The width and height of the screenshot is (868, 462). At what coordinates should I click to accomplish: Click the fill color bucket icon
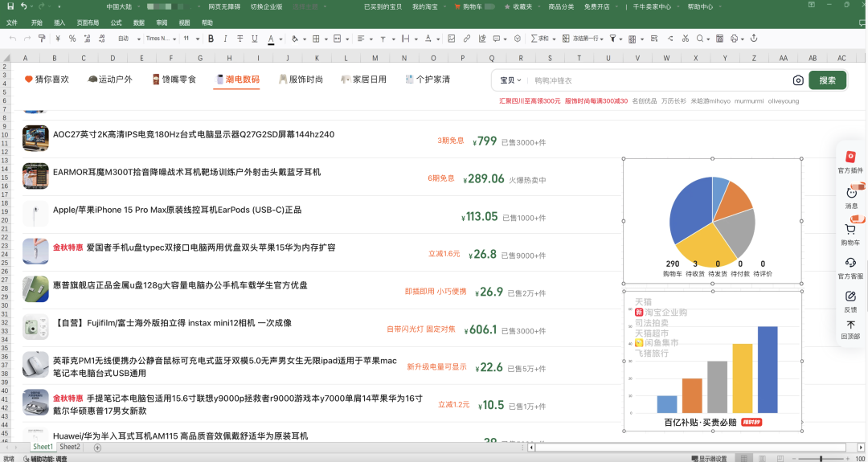coord(294,39)
